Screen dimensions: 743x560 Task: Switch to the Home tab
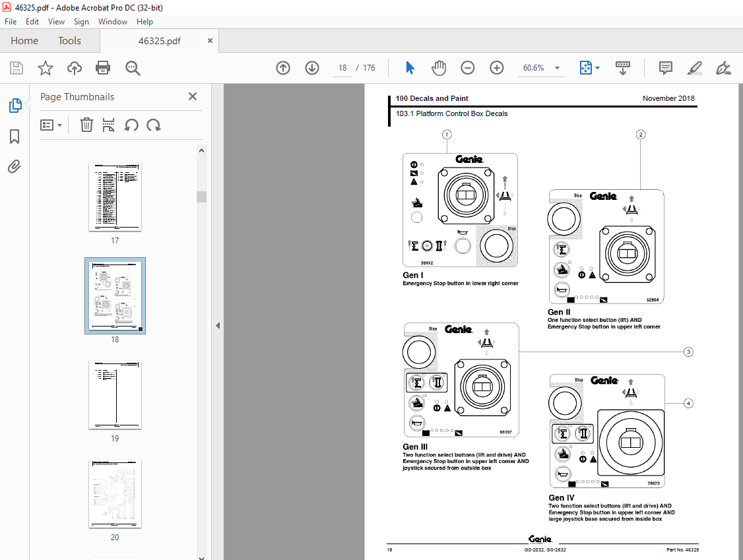pos(24,41)
